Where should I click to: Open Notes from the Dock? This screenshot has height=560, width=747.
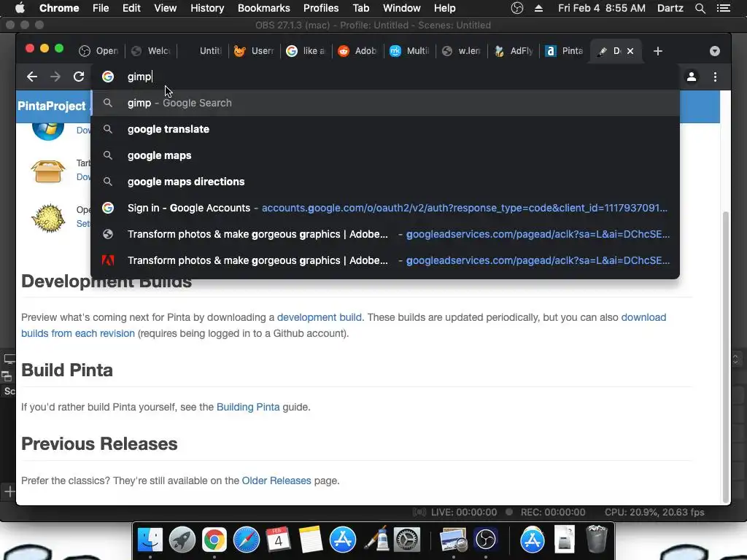(311, 540)
